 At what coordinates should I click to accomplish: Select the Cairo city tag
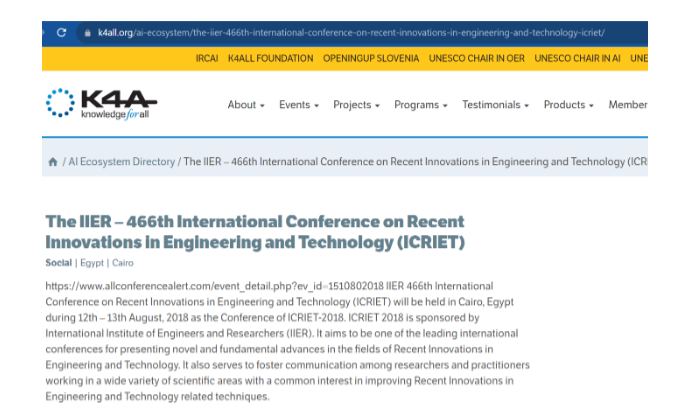123,263
